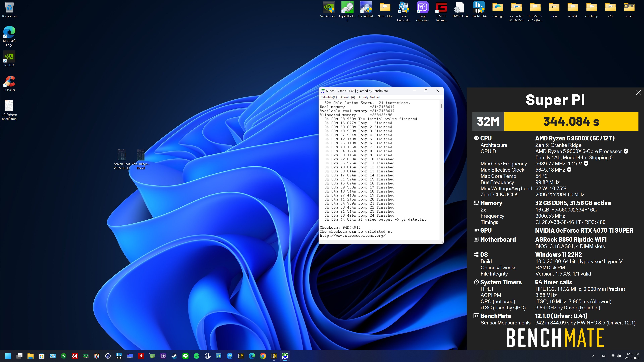The width and height of the screenshot is (644, 362).
Task: Close the BenchMate Super PI result panel
Action: click(638, 93)
